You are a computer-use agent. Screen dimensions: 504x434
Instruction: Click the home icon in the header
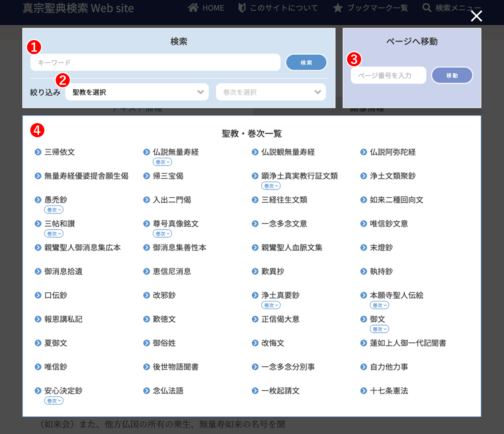pos(193,8)
